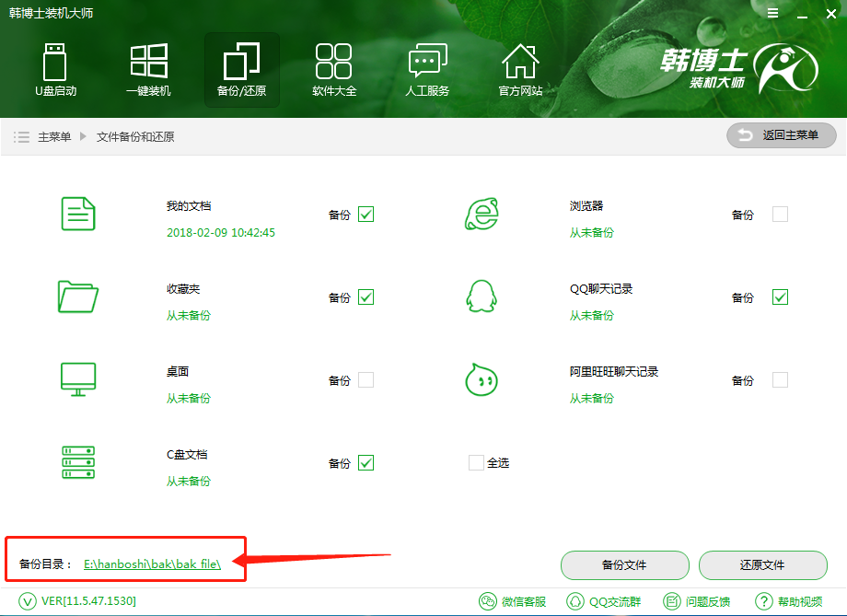The width and height of the screenshot is (847, 616).
Task: Click the QQ聊天记录 penguin icon
Action: [481, 296]
